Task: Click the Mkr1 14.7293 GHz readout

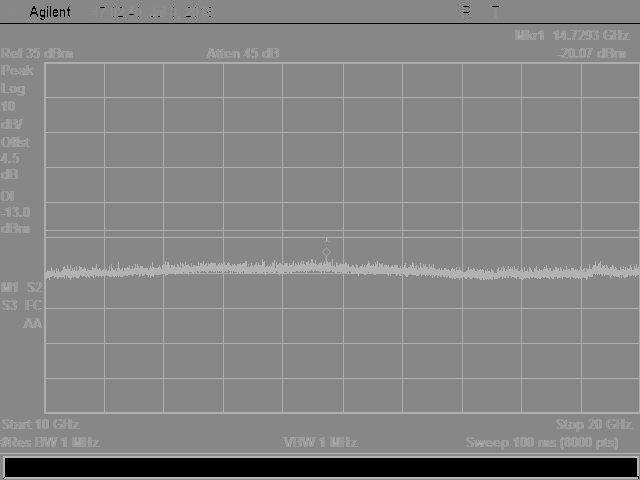Action: coord(571,36)
